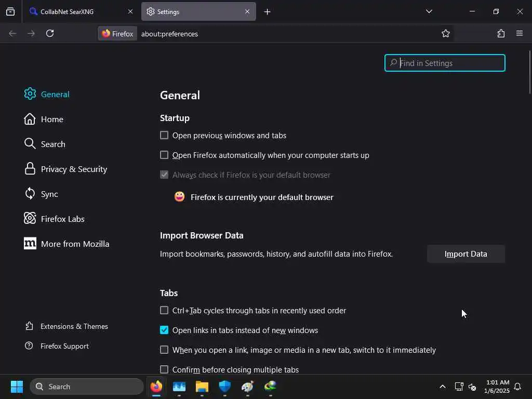The height and width of the screenshot is (399, 532).
Task: Enable Open Firefox automatically at startup
Action: 164,155
